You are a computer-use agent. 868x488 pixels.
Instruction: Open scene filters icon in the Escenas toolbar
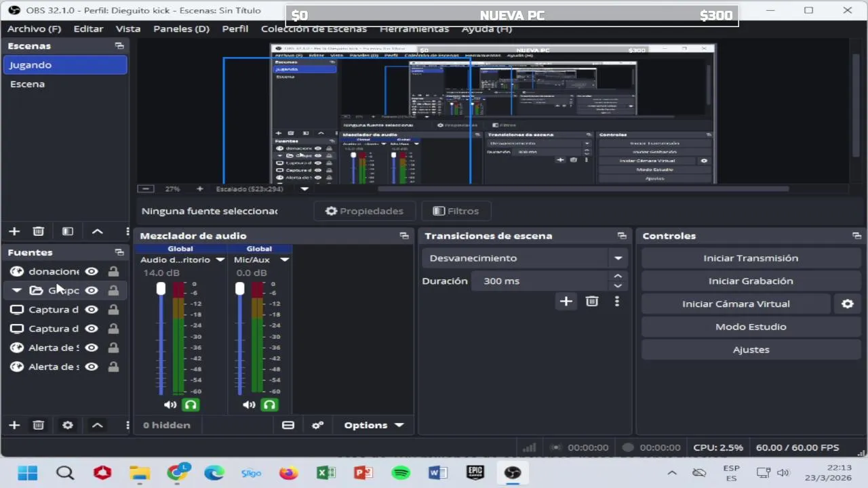coord(68,231)
